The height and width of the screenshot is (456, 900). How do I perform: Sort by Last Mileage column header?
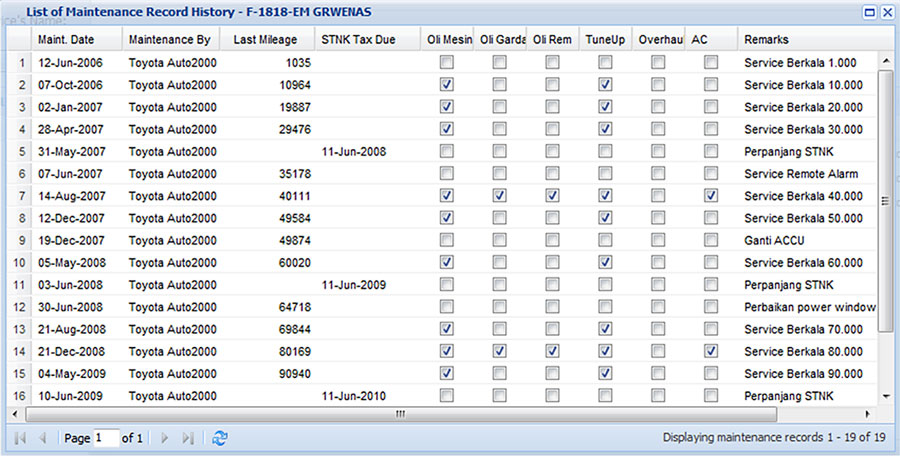tap(264, 39)
